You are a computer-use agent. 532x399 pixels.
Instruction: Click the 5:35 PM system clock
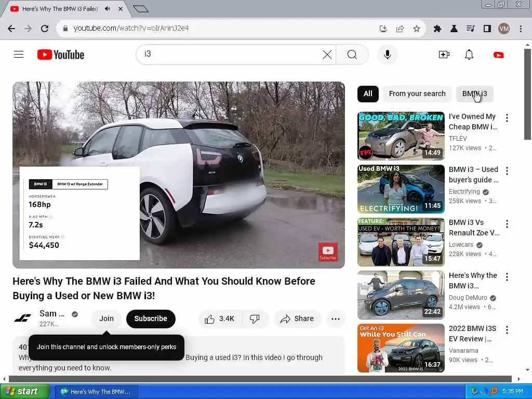(x=513, y=392)
